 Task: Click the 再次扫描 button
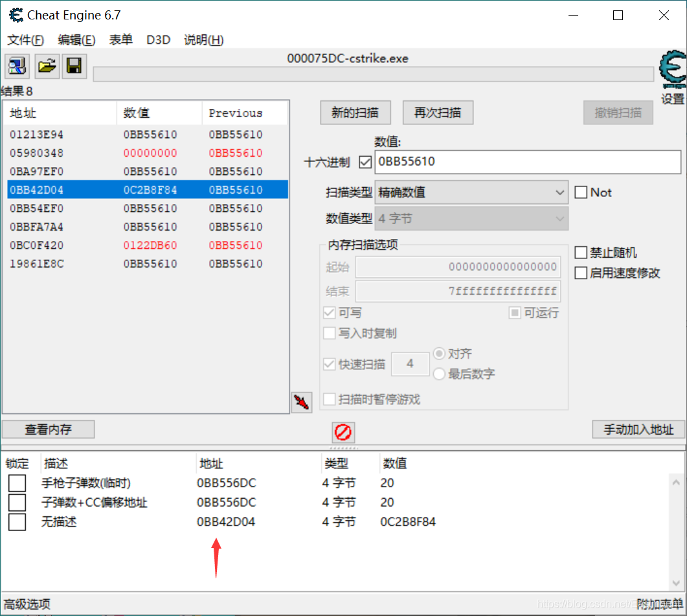click(x=438, y=113)
